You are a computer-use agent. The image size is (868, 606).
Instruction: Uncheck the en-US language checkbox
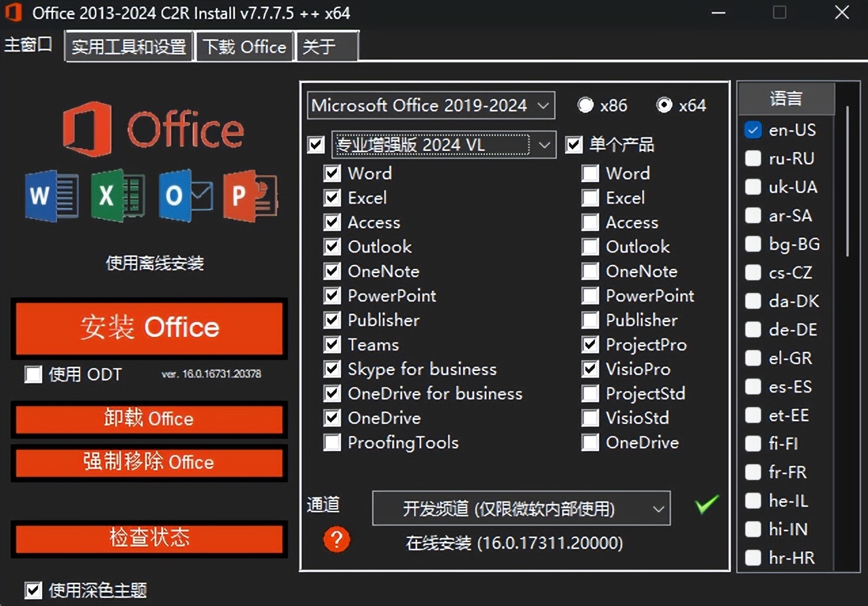coord(753,130)
